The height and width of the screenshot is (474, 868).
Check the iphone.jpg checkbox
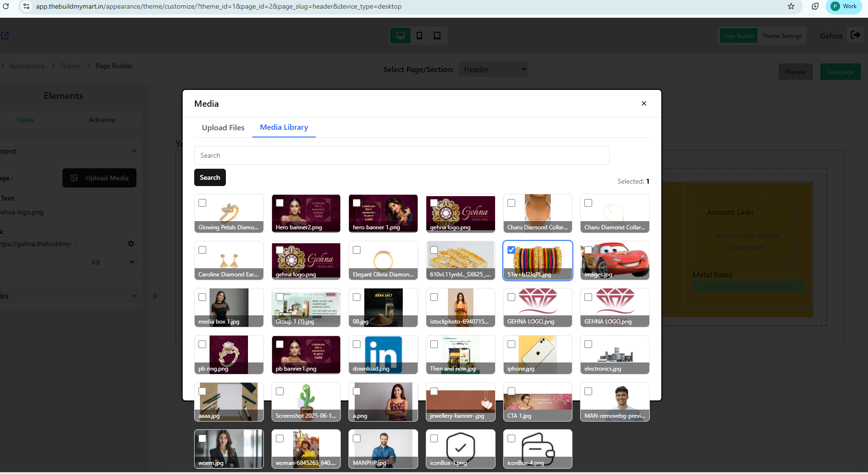coord(511,344)
